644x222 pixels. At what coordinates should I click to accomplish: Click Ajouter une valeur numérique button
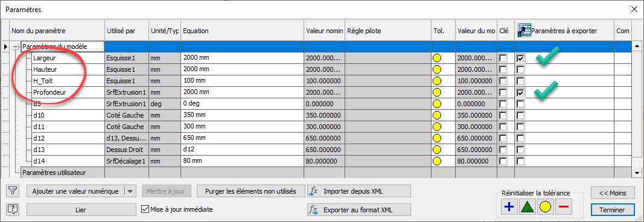click(x=75, y=191)
